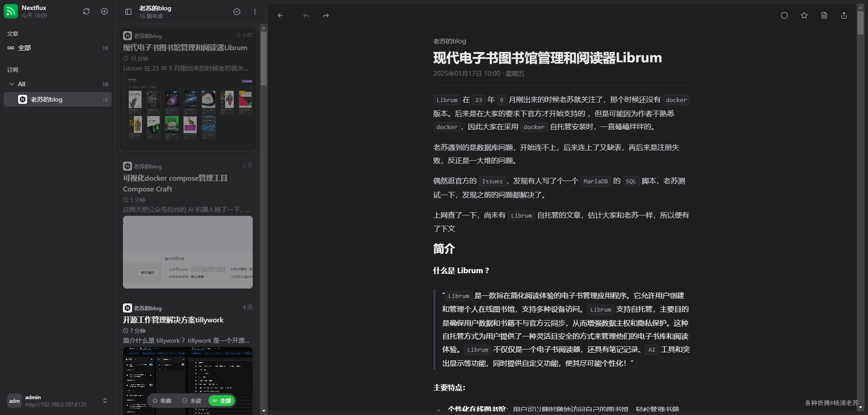The width and height of the screenshot is (868, 415).
Task: Share the article with share icon
Action: pyautogui.click(x=844, y=15)
